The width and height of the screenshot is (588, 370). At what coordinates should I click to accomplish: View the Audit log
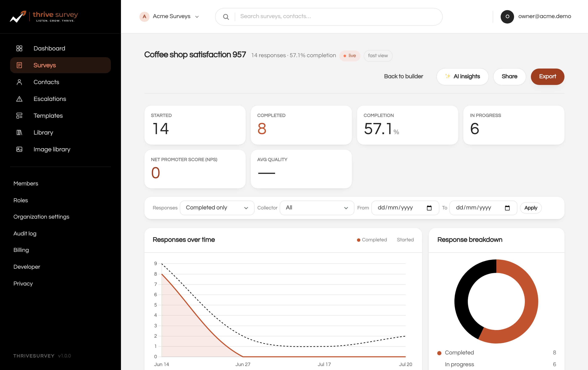25,234
